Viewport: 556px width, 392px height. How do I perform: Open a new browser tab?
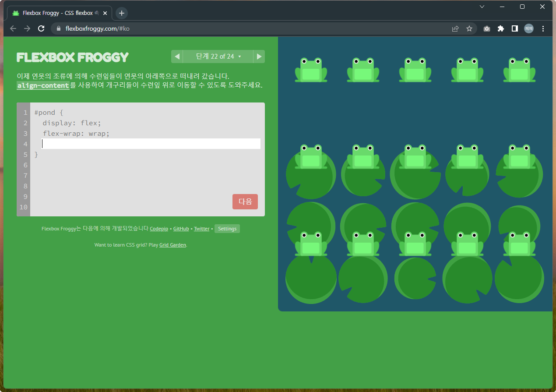[122, 13]
